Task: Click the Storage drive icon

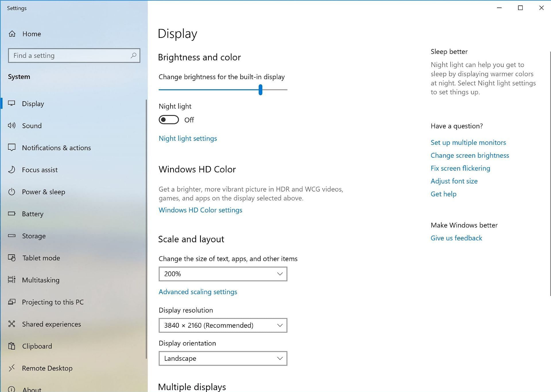Action: point(11,236)
